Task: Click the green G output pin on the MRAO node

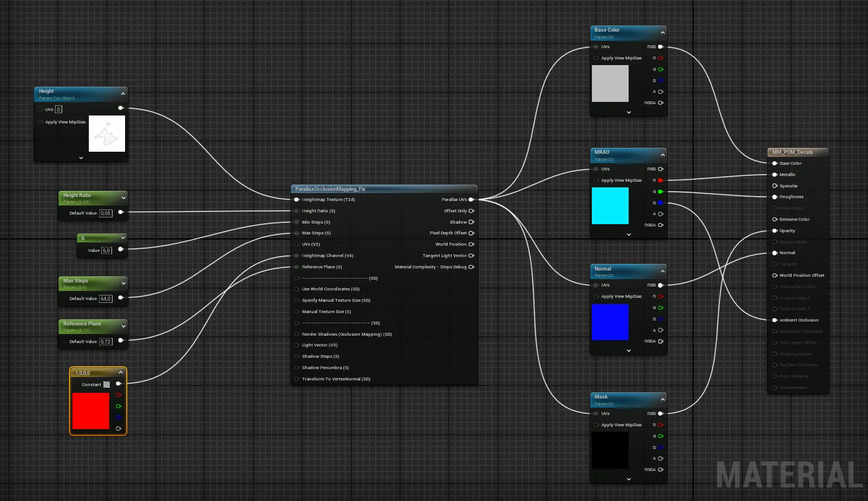Action: point(660,191)
